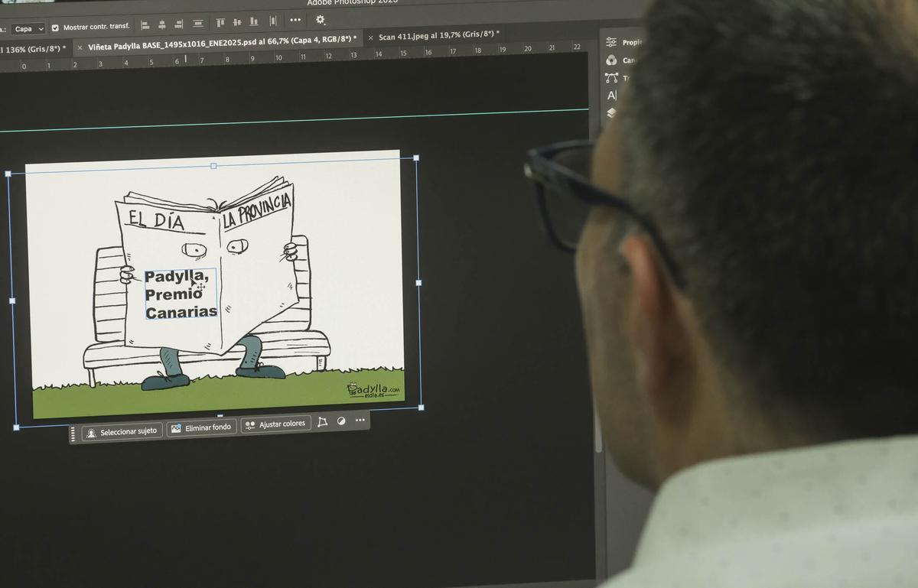
Task: Click the distribute horizontally icon
Action: click(272, 21)
